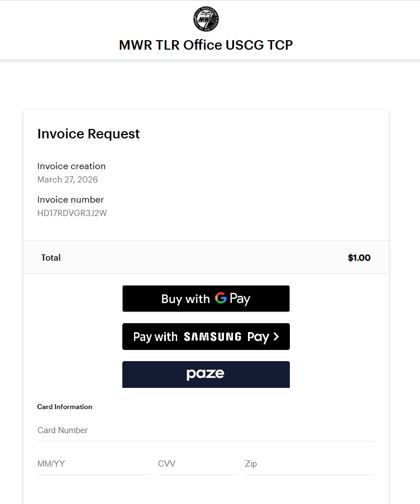Viewport: 420px width, 504px height.
Task: Click the $1.00 total amount
Action: (x=359, y=258)
